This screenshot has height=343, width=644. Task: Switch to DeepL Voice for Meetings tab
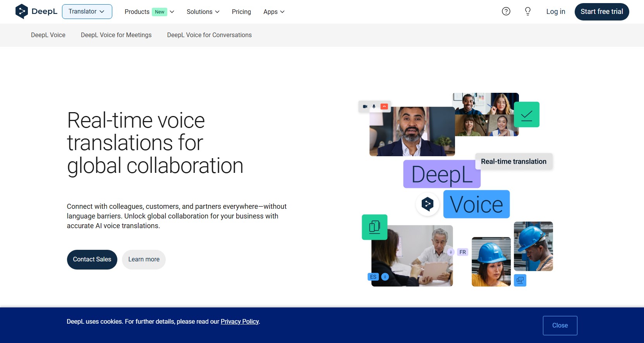[116, 35]
